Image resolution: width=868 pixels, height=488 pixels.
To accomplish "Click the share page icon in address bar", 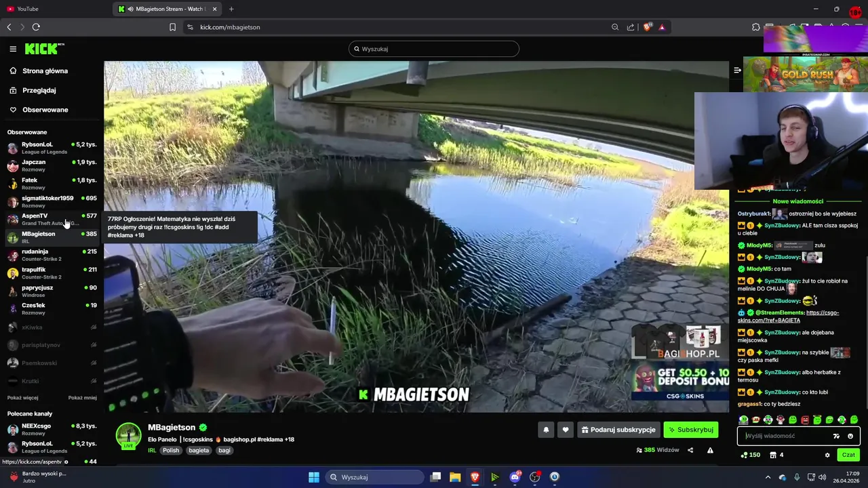I will tap(631, 27).
